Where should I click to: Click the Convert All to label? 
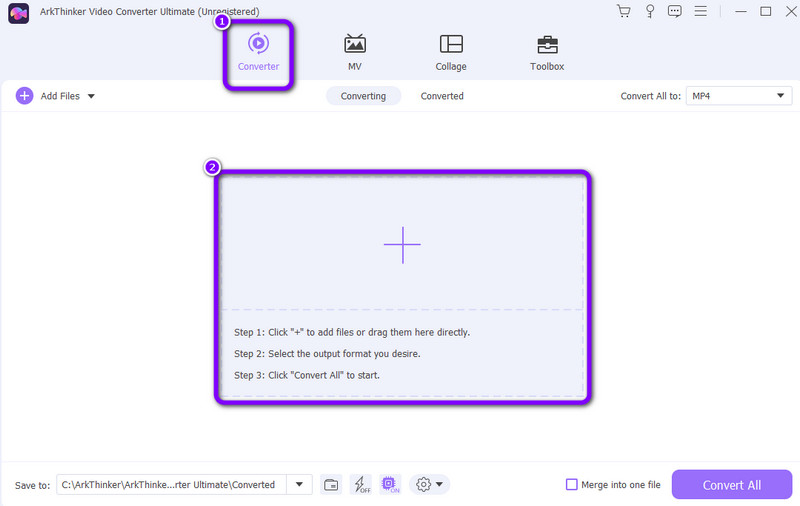point(651,96)
